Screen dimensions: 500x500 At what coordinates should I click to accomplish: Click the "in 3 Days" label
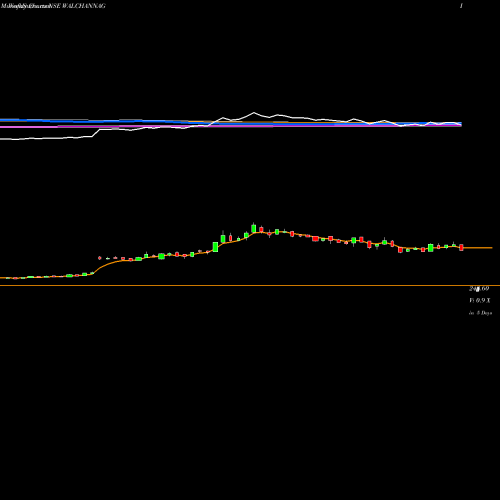tap(480, 313)
